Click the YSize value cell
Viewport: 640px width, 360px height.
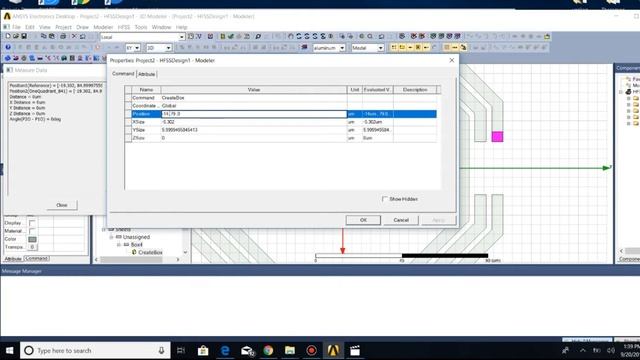[254, 130]
